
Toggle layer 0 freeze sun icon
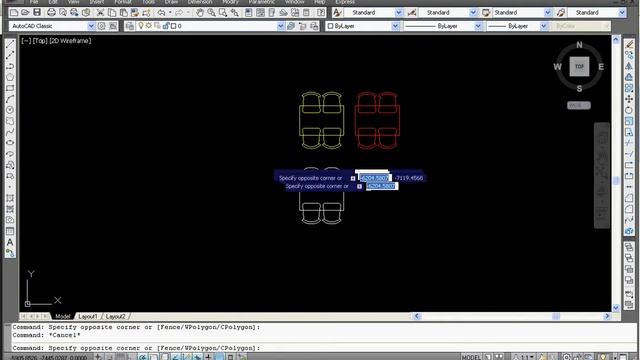click(149, 26)
